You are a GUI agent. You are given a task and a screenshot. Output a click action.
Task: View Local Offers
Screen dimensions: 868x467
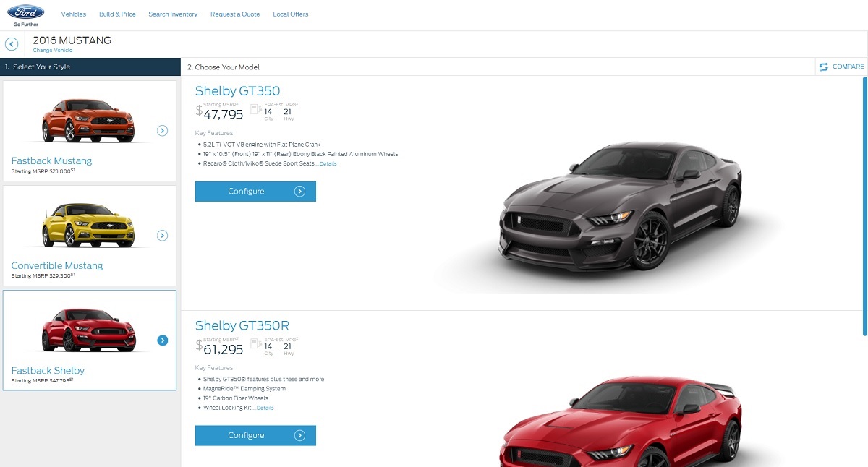291,14
